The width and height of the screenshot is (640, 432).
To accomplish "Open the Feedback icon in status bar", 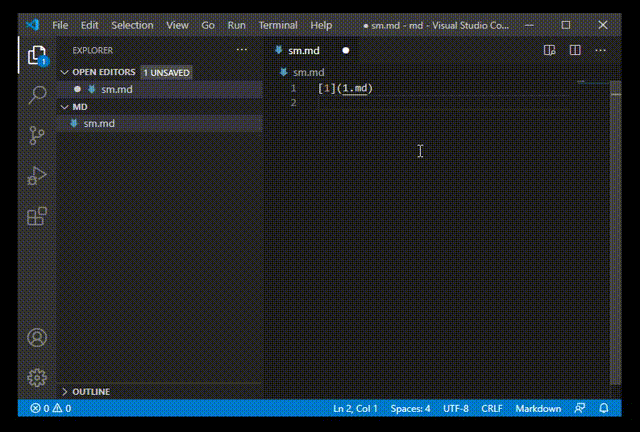I will [580, 408].
